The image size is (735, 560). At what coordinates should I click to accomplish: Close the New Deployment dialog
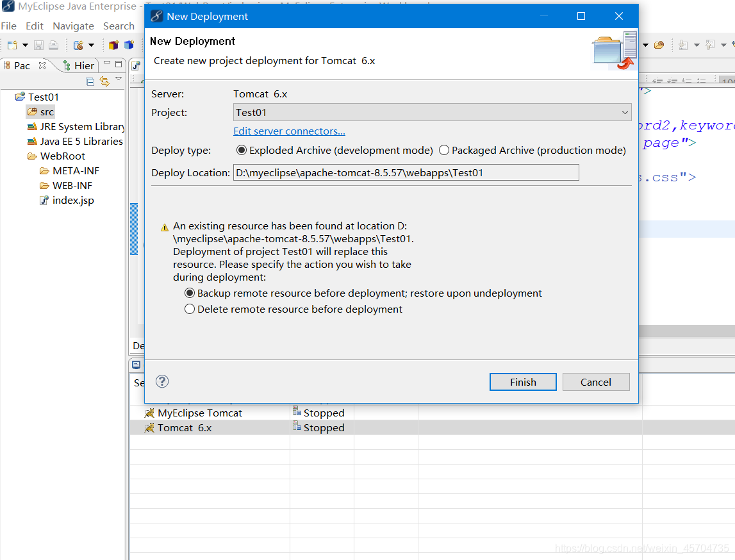point(619,16)
